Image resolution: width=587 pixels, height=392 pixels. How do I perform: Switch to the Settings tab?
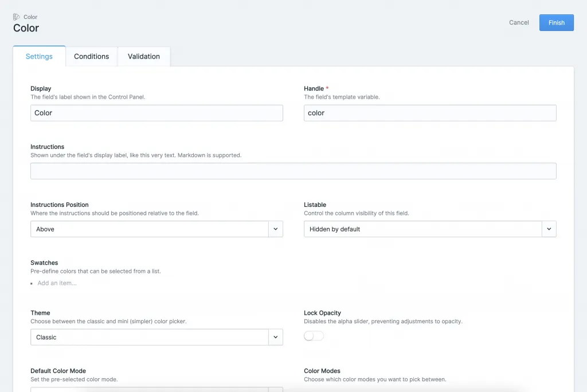pos(39,56)
